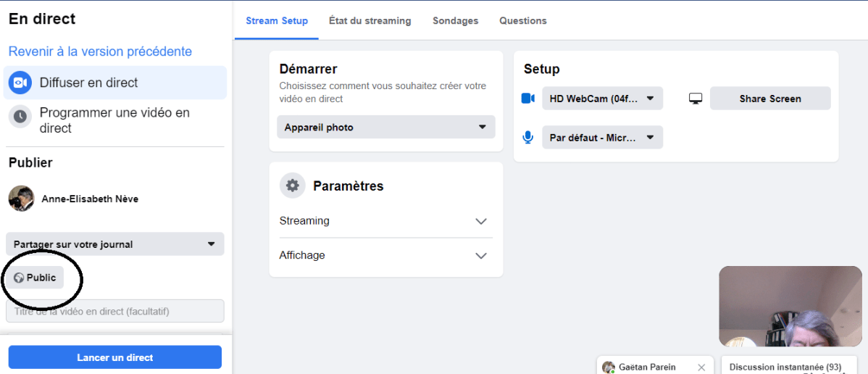Image resolution: width=868 pixels, height=374 pixels.
Task: Click Revenir à la version précédente link
Action: pyautogui.click(x=100, y=51)
